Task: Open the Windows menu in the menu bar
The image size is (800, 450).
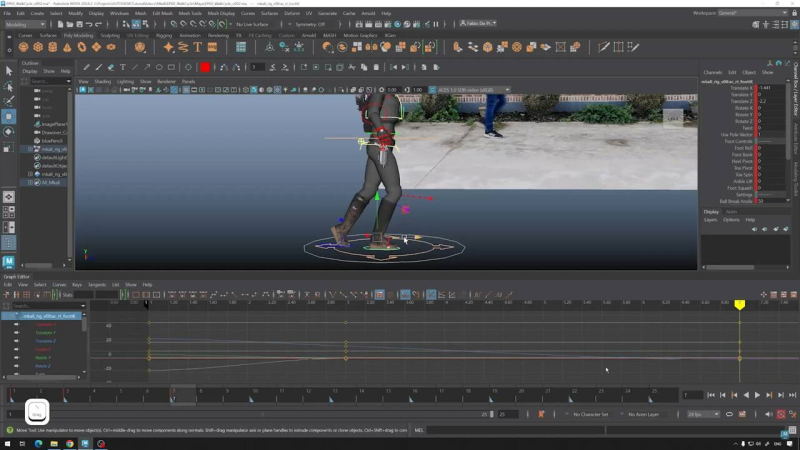Action: click(119, 13)
